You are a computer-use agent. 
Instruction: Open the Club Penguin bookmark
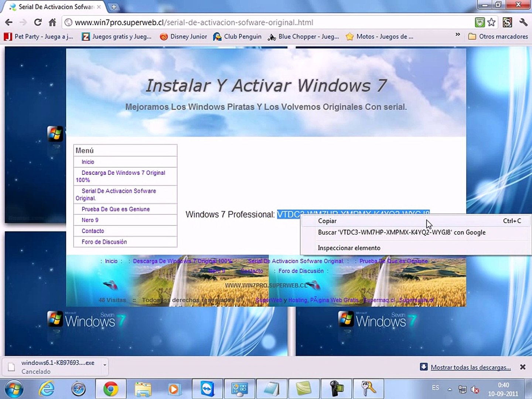coord(237,37)
